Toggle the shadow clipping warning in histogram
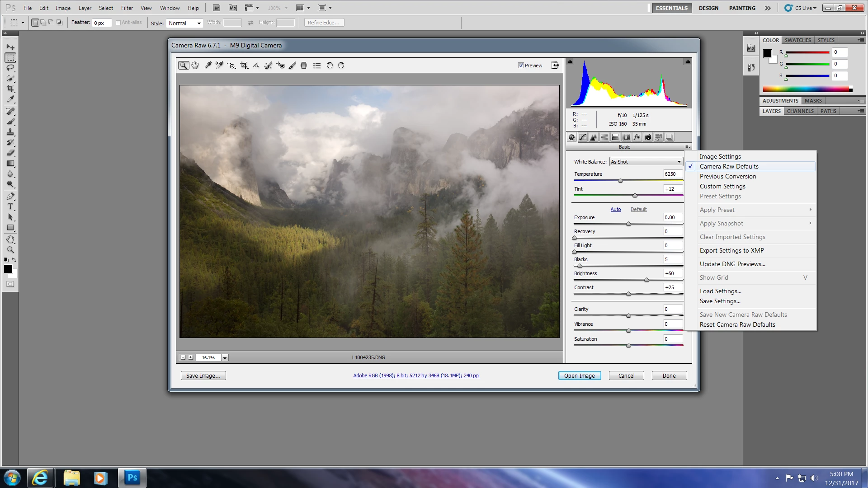The image size is (868, 488). tap(570, 61)
